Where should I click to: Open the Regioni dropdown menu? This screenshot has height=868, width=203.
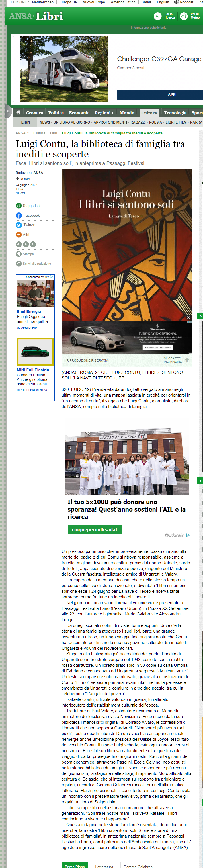(x=104, y=112)
